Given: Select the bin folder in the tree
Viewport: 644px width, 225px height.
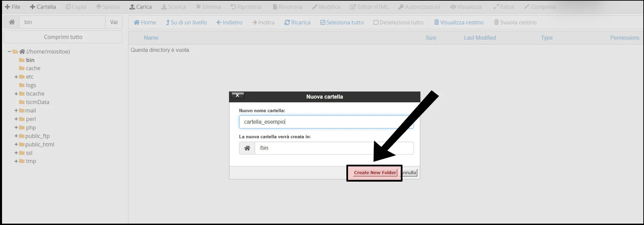Looking at the screenshot, I should pos(30,60).
